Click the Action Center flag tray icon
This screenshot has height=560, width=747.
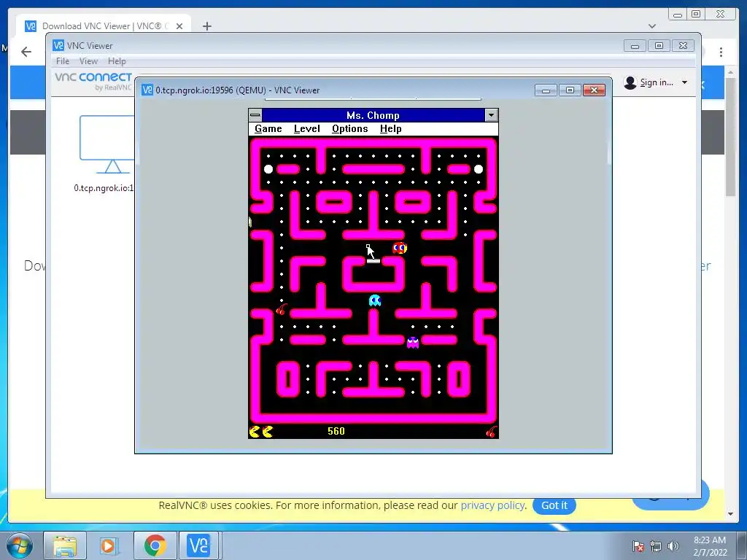[x=638, y=546]
